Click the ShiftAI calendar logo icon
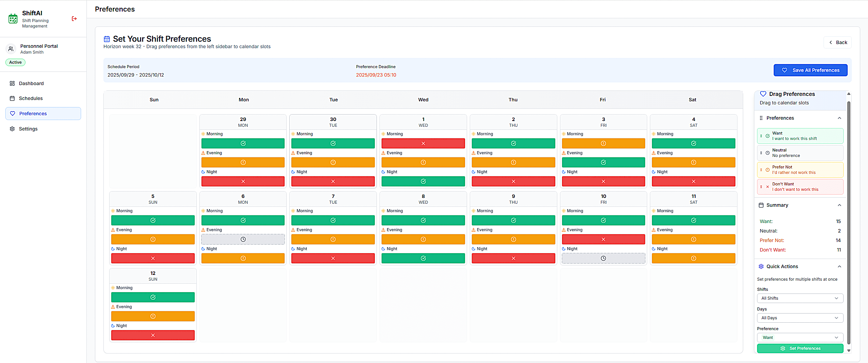868x363 pixels. [13, 19]
